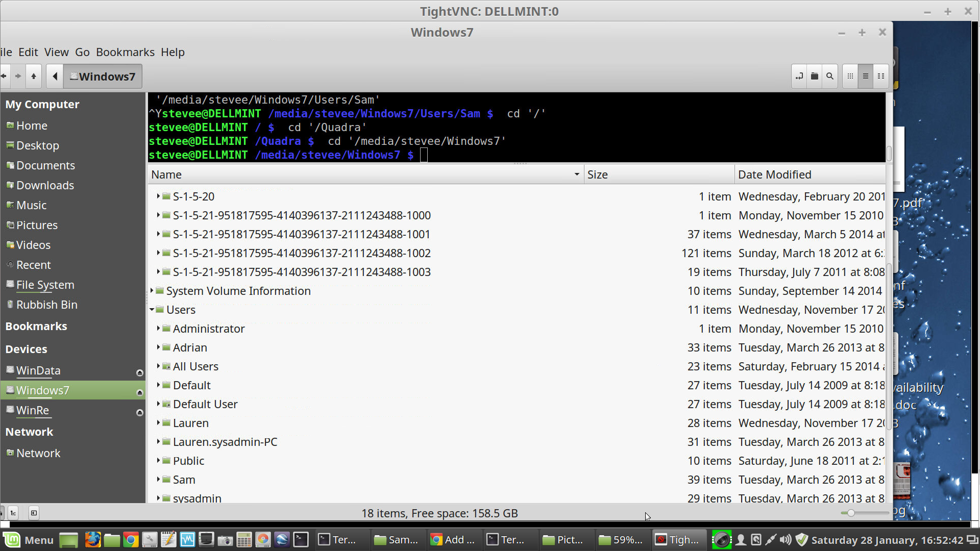Open the Bookmarks menu

point(125,52)
